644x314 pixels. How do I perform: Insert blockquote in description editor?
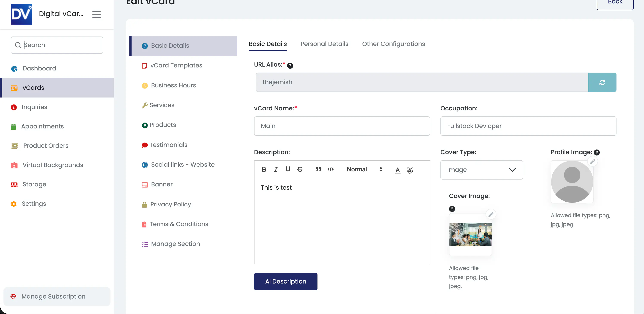(318, 169)
